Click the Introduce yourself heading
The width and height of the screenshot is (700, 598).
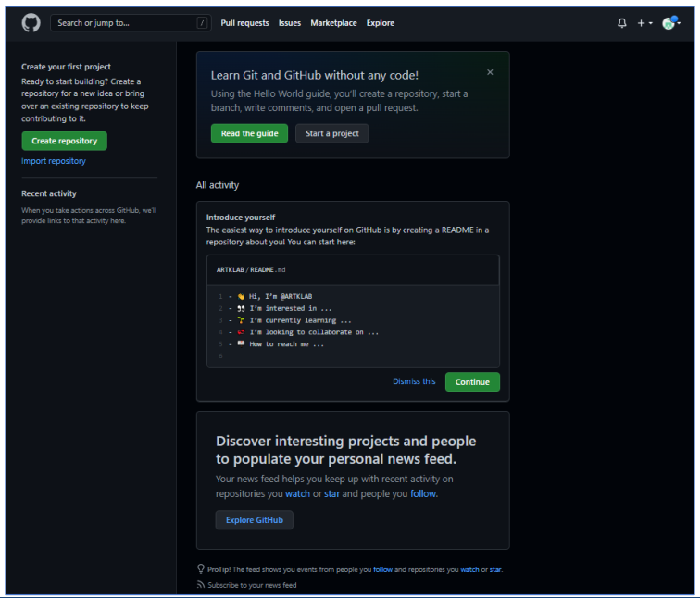(241, 218)
